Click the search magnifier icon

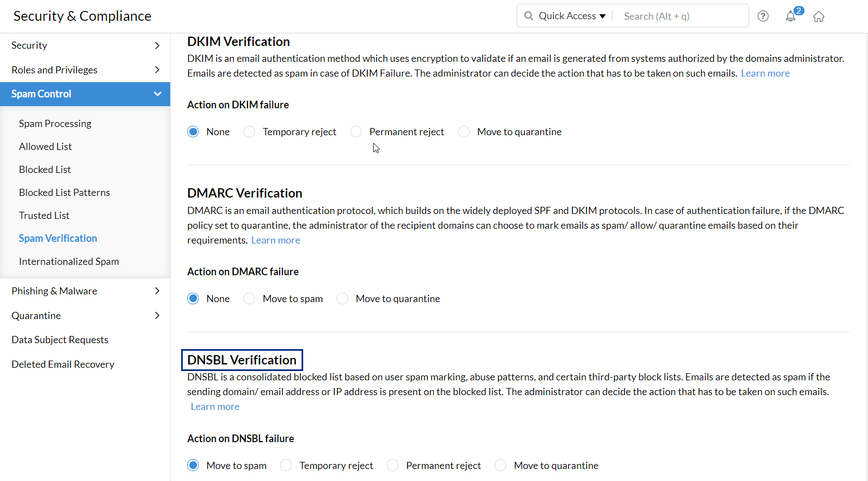529,16
